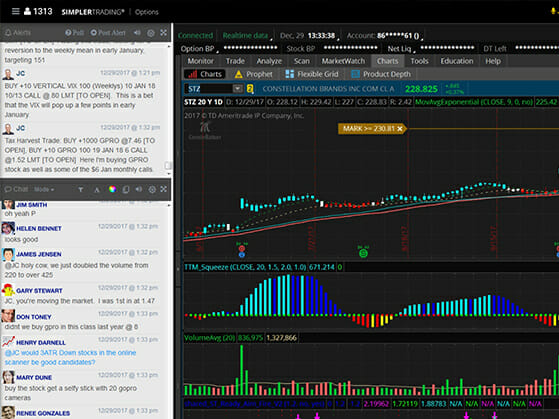Click the red event marker below the chart
This screenshot has width=559, height=419.
(x=242, y=249)
